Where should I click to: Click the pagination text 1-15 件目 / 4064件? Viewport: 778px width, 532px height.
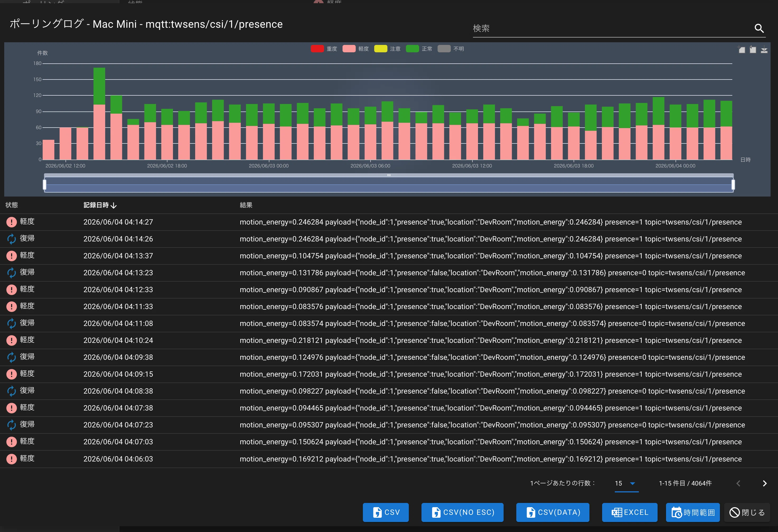[685, 483]
